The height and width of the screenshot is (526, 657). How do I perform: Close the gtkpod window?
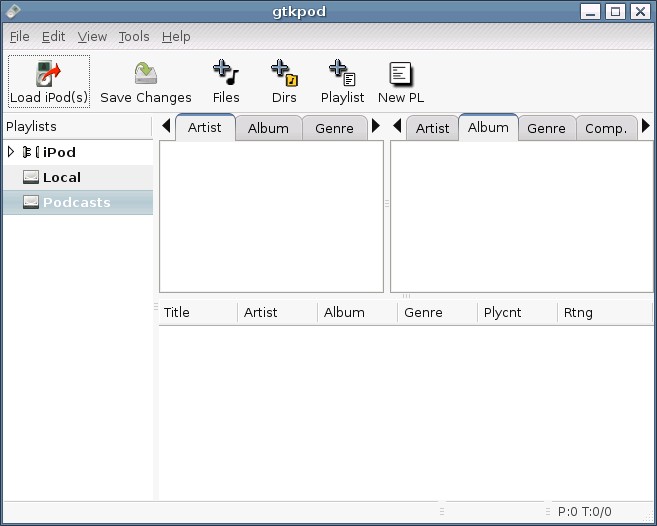640,11
